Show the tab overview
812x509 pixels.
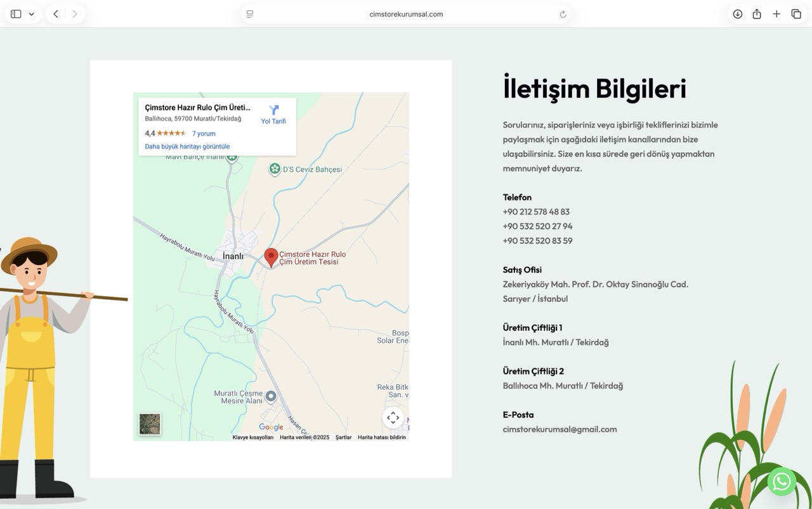coord(796,14)
